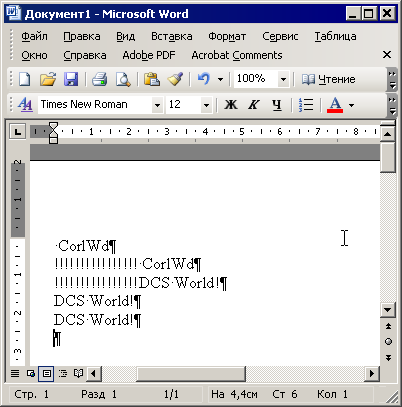Apply red font color with A button
The height and width of the screenshot is (407, 402).
(x=335, y=105)
